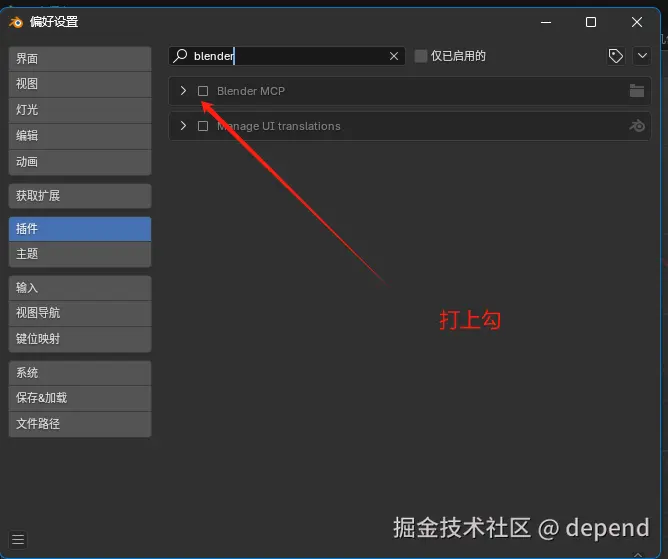Open 文件路径 settings
The height and width of the screenshot is (559, 668).
coord(80,424)
